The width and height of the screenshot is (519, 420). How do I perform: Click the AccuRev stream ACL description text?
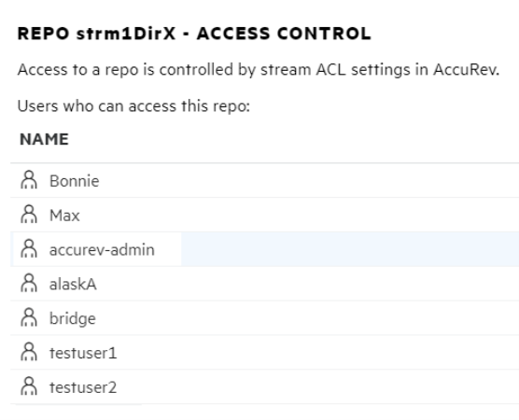(259, 70)
